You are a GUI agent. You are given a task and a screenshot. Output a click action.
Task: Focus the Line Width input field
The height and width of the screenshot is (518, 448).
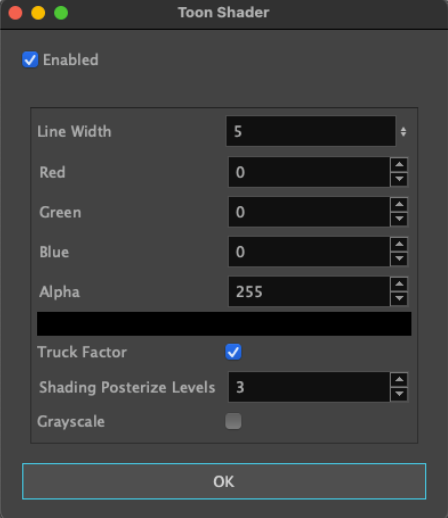311,131
